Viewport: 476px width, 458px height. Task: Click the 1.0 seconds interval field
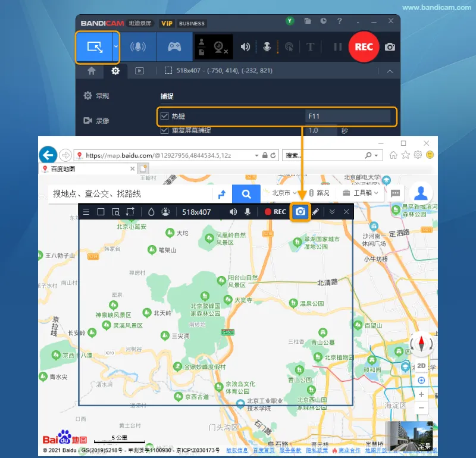coord(321,130)
